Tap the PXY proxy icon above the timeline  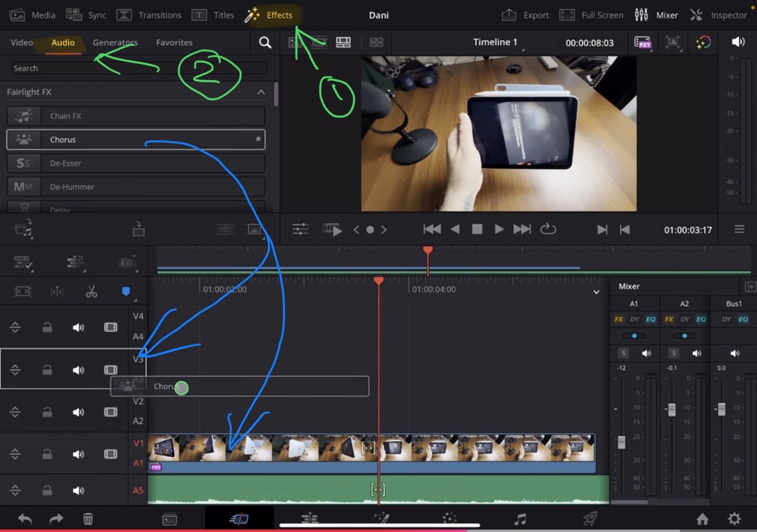[642, 42]
